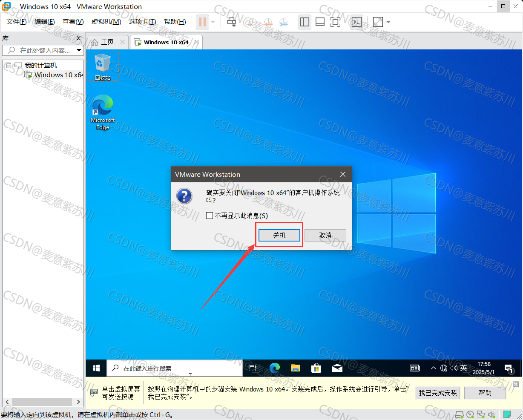
Task: Click the 我已完成安装 button
Action: [x=438, y=393]
